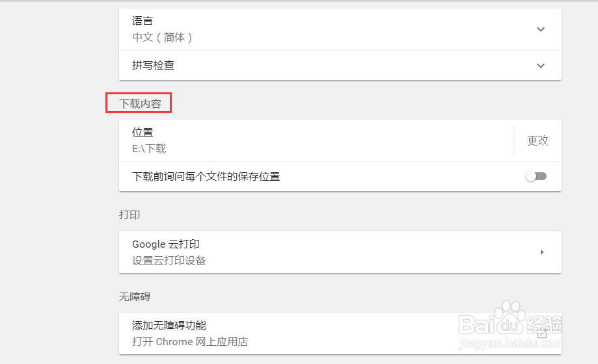The width and height of the screenshot is (598, 364).
Task: Open Google 云打印 via its arrow icon
Action: (x=542, y=252)
